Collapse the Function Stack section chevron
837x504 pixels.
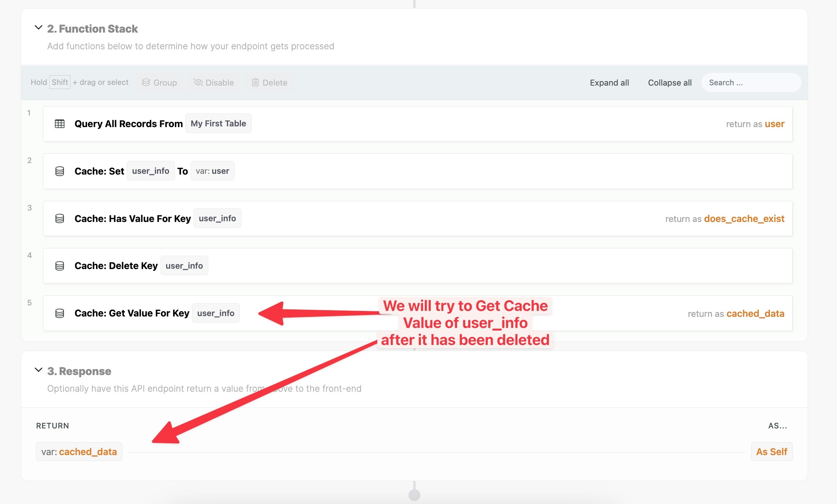pyautogui.click(x=39, y=28)
